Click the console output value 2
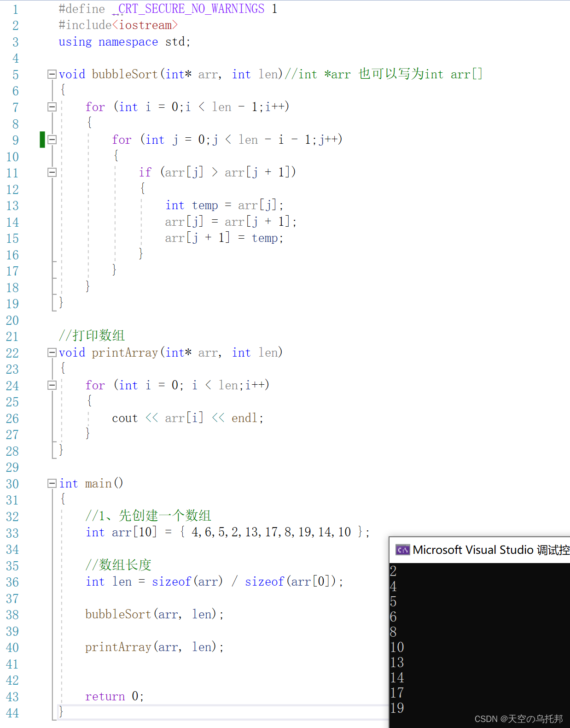 tap(393, 571)
